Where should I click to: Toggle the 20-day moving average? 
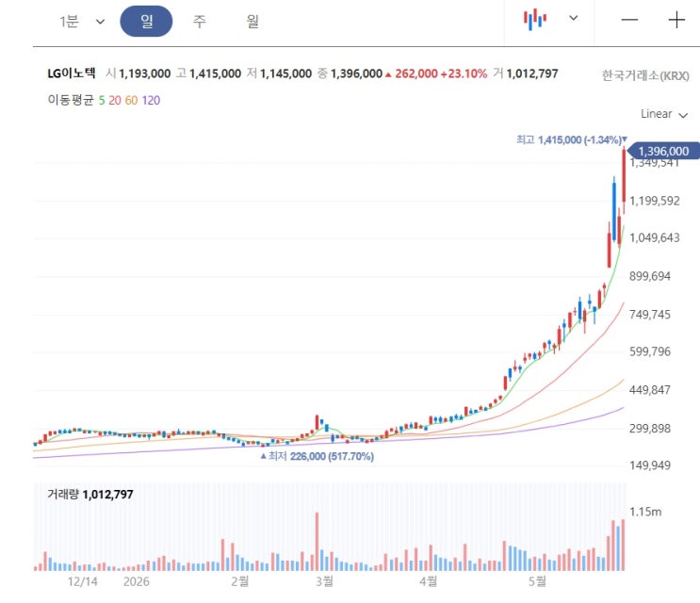tap(115, 101)
